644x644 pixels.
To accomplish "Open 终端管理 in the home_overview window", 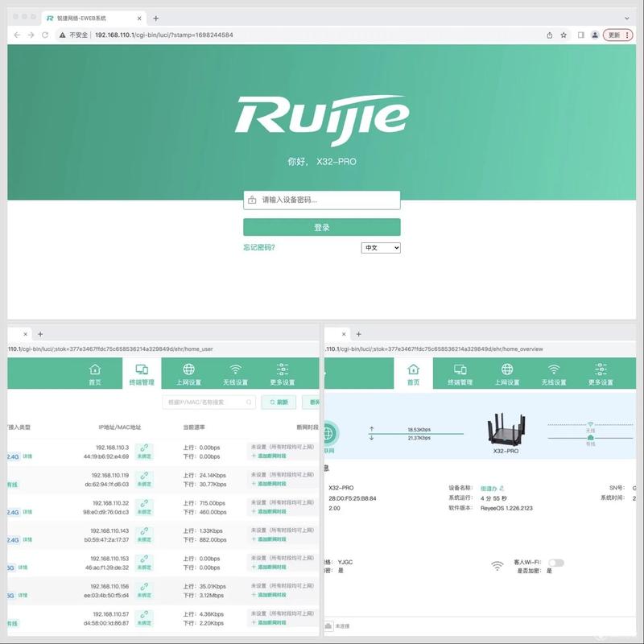I will click(460, 374).
